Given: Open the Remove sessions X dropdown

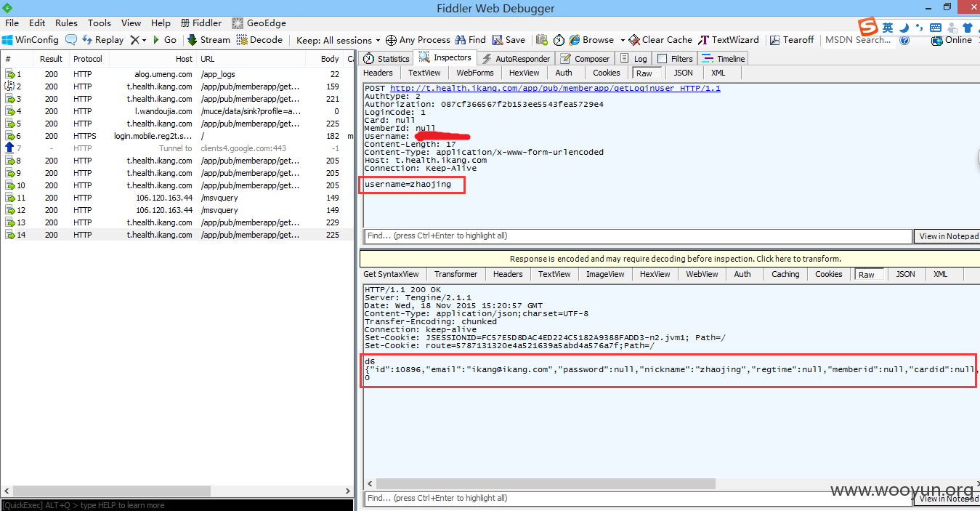Looking at the screenshot, I should click(x=138, y=40).
